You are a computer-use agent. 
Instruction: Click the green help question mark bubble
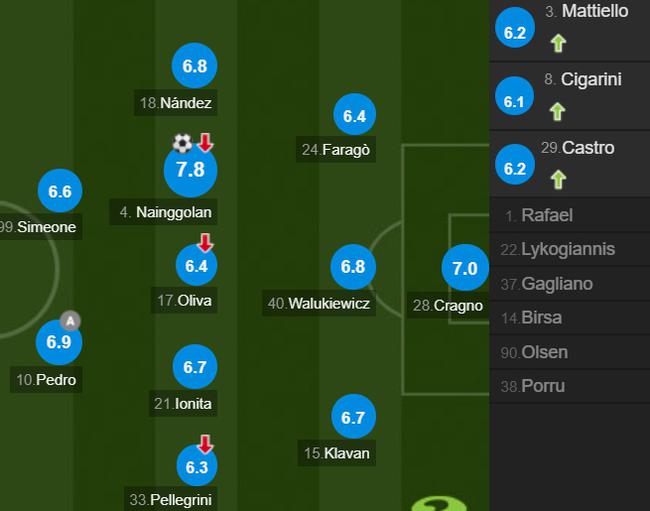pos(439,504)
